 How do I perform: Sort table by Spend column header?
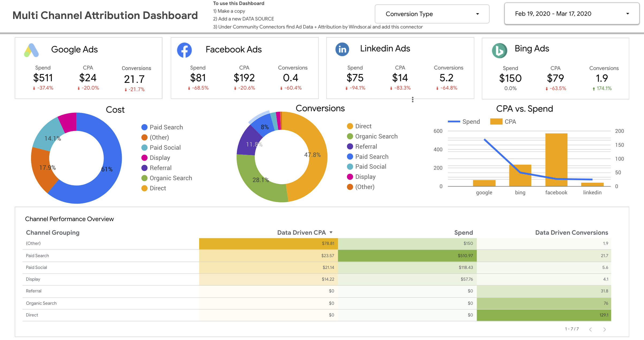463,233
